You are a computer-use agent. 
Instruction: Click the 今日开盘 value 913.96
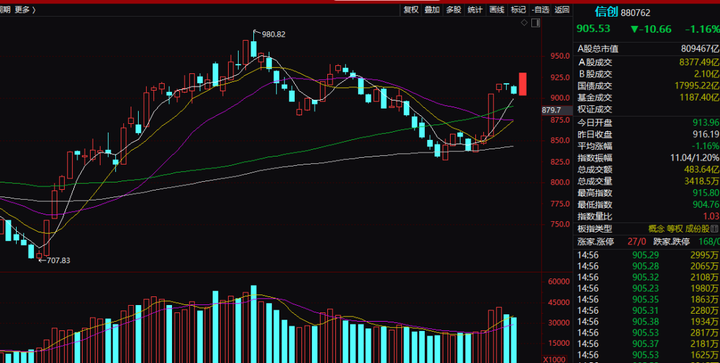706,123
